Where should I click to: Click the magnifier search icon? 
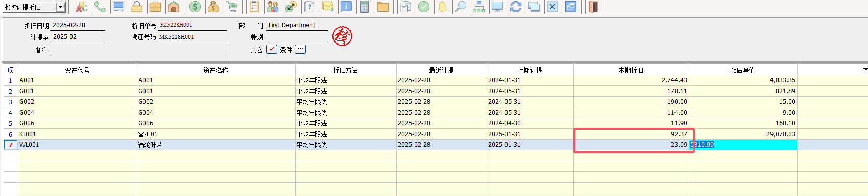pos(461,7)
